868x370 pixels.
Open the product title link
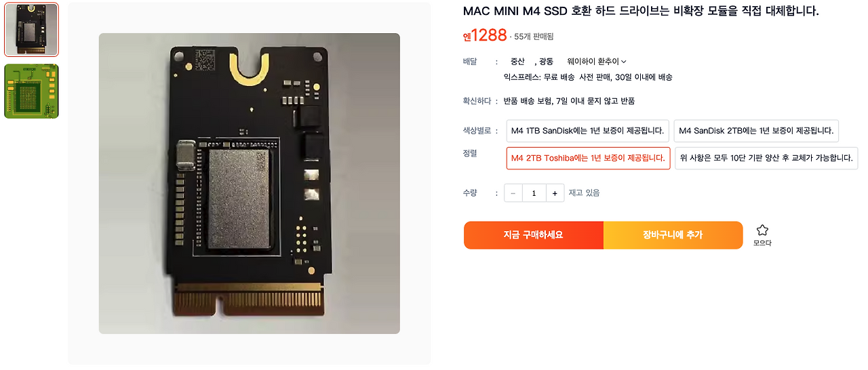[x=641, y=12]
